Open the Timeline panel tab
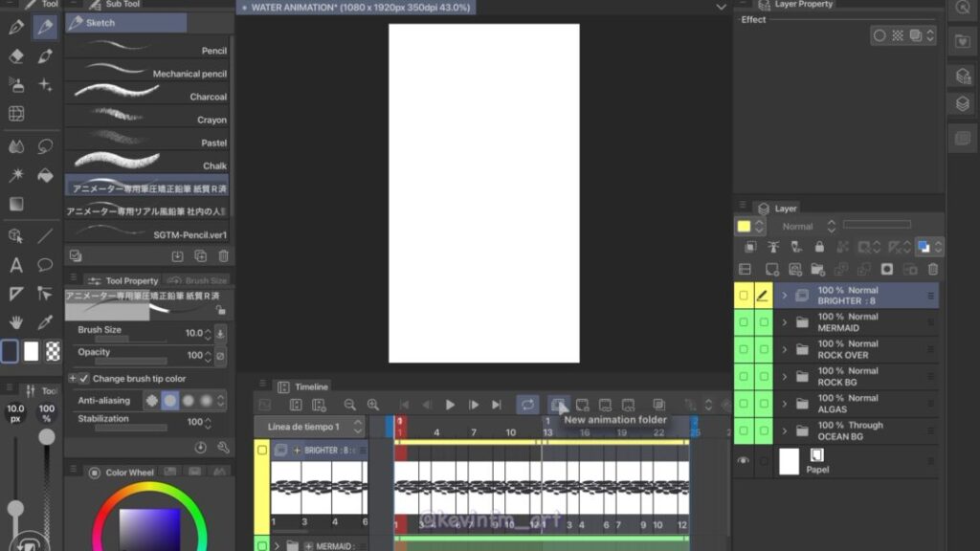 [x=303, y=386]
